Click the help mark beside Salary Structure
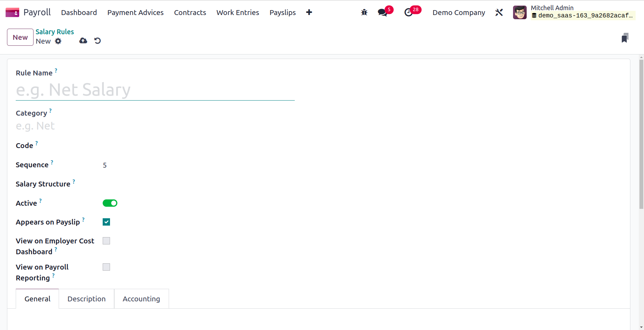 pyautogui.click(x=74, y=182)
